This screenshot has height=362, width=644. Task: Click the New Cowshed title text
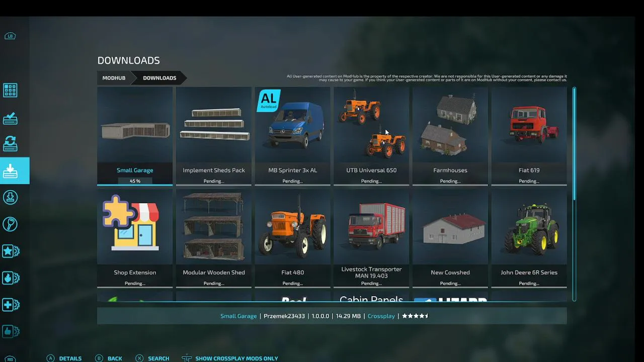pyautogui.click(x=450, y=273)
